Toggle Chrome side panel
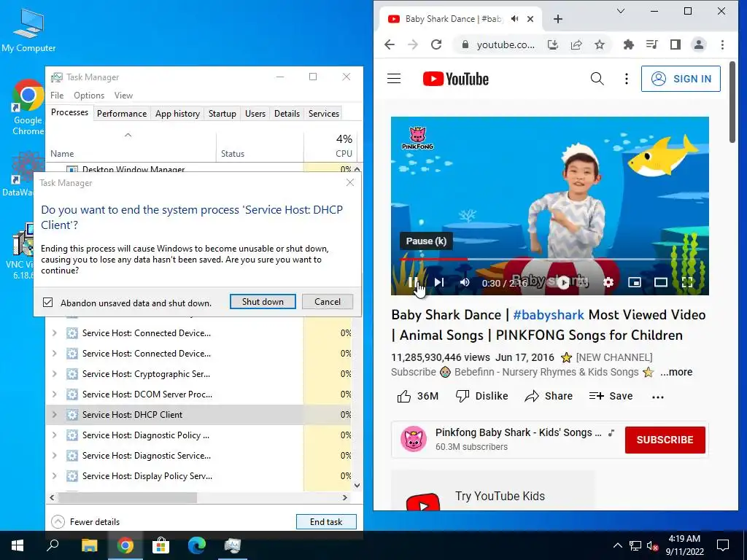This screenshot has height=560, width=747. click(675, 44)
